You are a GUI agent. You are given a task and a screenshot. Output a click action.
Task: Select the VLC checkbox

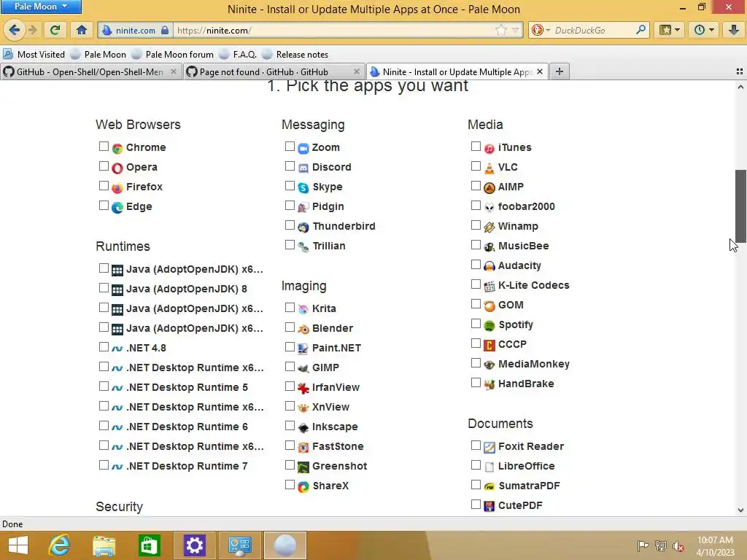[x=476, y=166]
